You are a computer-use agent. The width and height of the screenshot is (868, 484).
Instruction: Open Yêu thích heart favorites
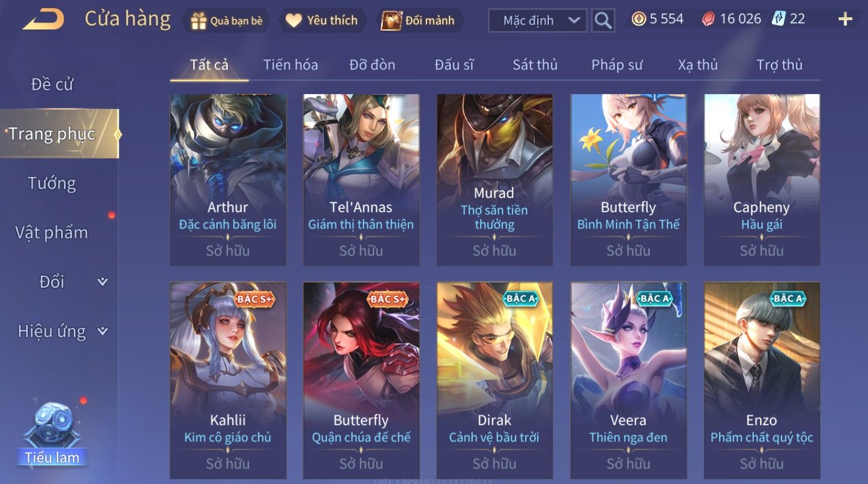click(294, 21)
